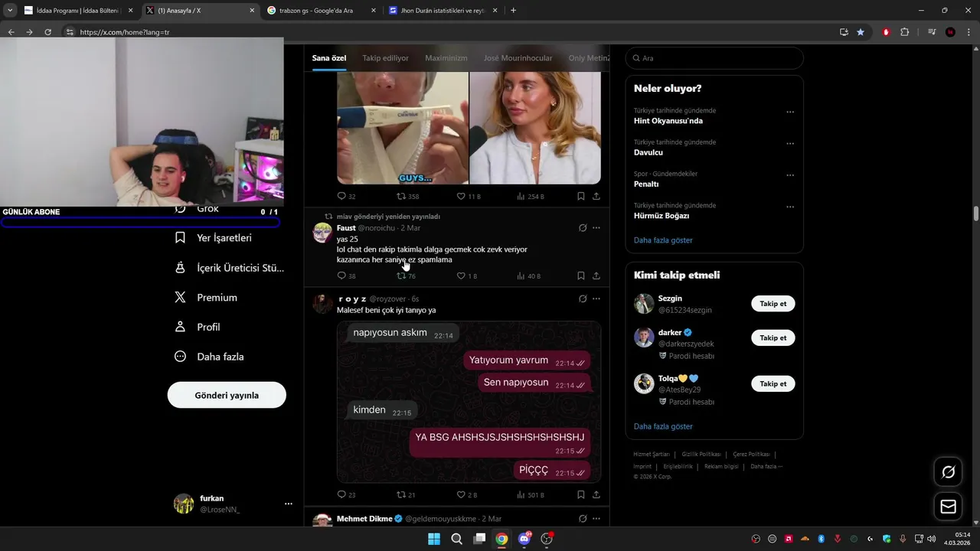The image size is (980, 551).
Task: Open Grok from the sidebar
Action: [198, 209]
